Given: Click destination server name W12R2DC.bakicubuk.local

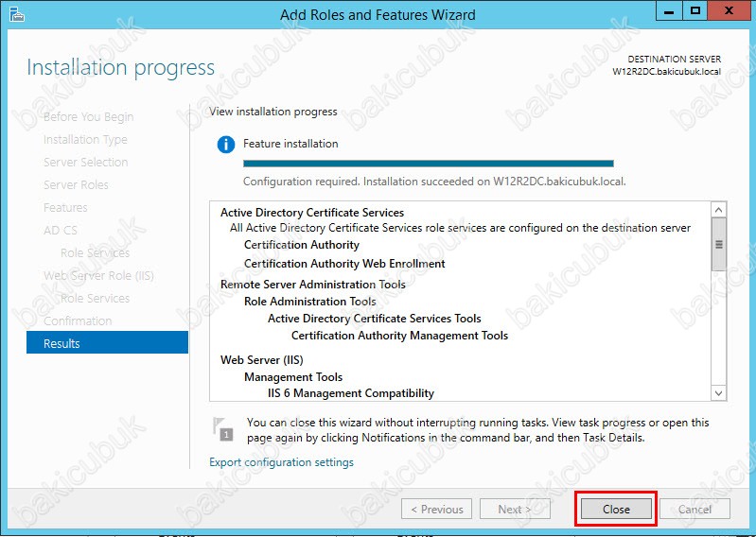Looking at the screenshot, I should 666,72.
